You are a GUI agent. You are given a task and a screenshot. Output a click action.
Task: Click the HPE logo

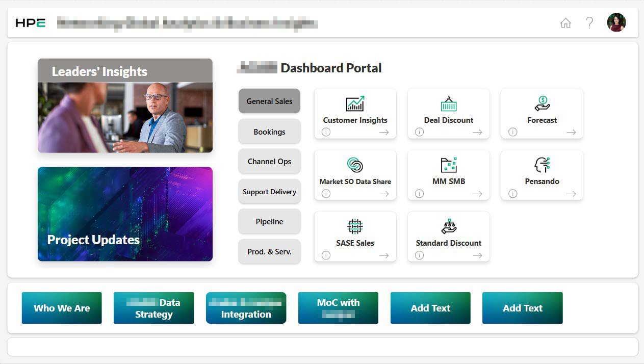[x=30, y=22]
